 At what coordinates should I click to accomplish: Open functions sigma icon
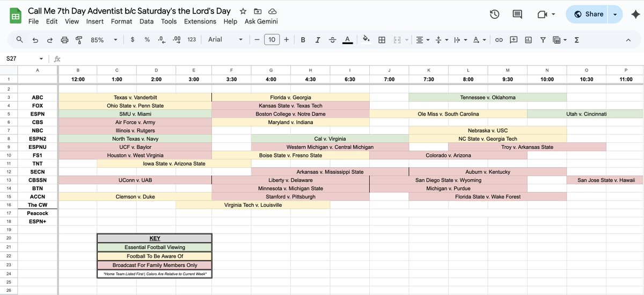(577, 40)
